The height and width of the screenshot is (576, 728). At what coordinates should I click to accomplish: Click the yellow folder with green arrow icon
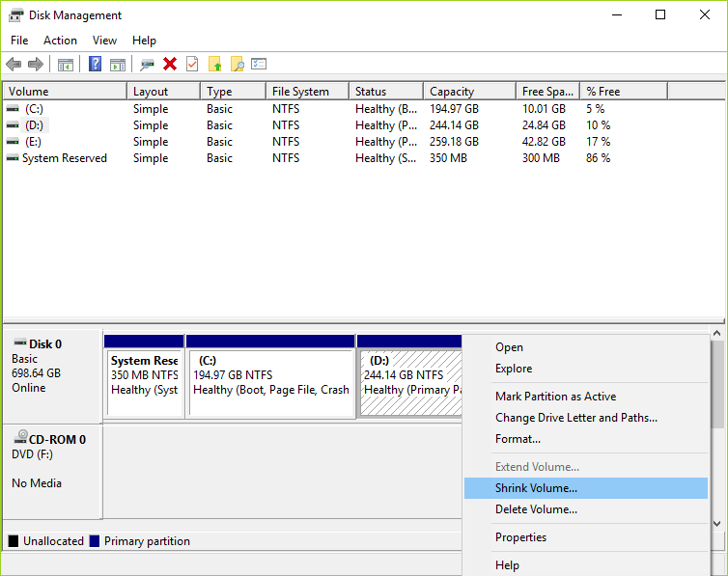(214, 65)
